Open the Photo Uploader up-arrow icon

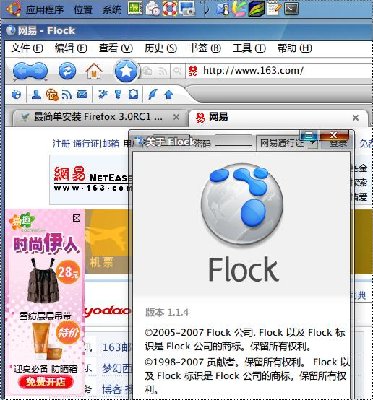click(169, 95)
